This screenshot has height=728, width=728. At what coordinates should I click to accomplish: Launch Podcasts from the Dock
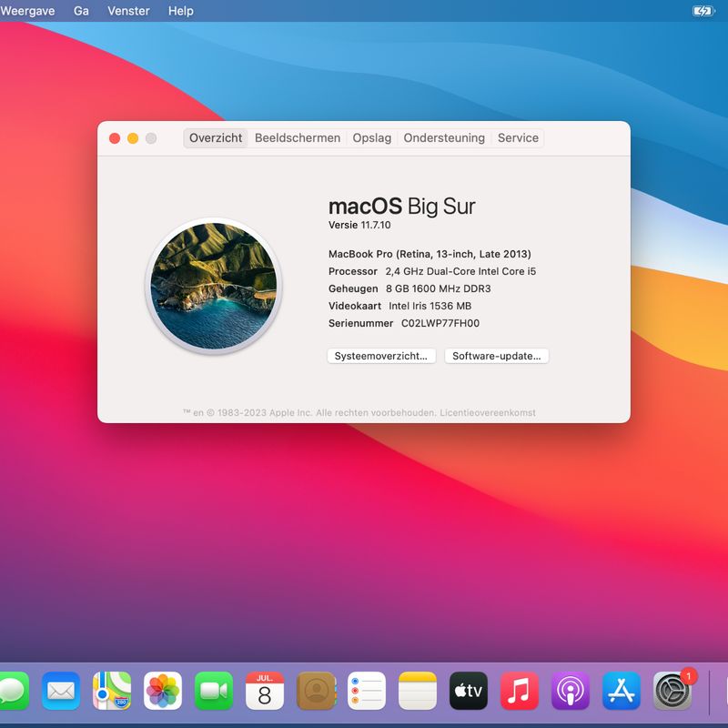click(571, 691)
